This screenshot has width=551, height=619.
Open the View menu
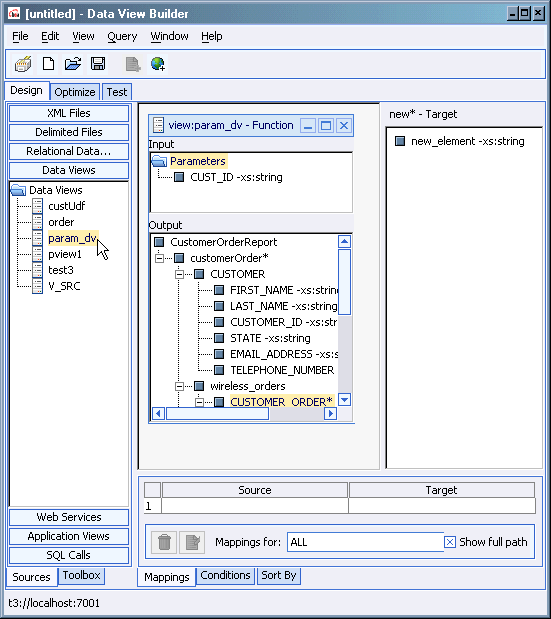click(x=83, y=36)
